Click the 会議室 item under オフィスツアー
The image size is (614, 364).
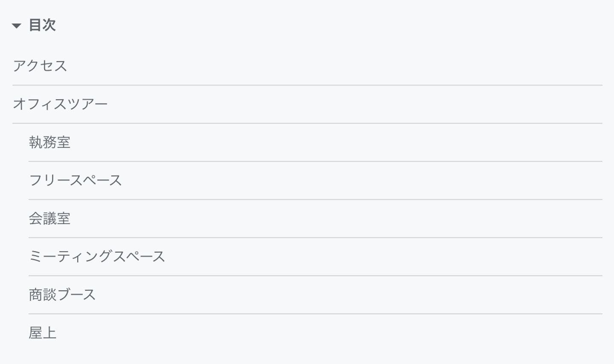(49, 219)
